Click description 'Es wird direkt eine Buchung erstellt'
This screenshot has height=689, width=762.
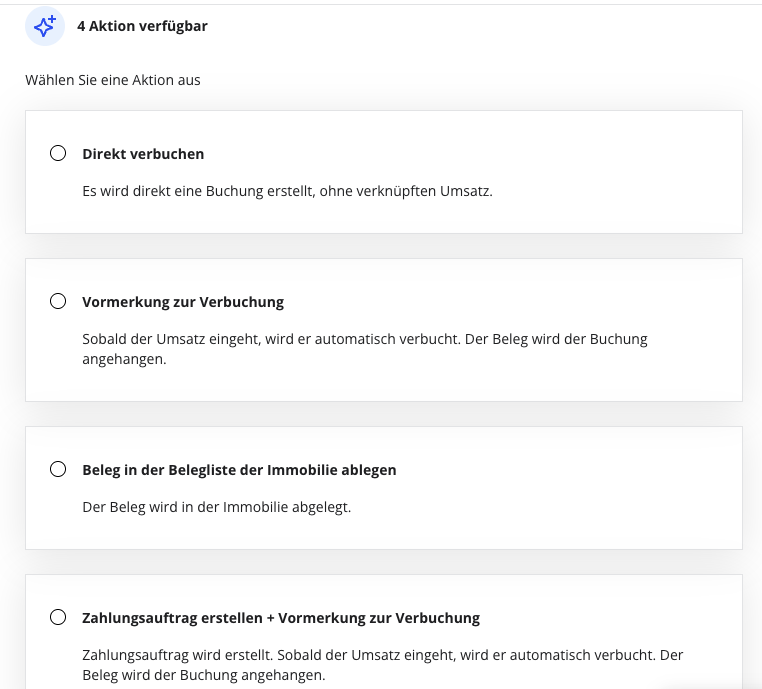click(287, 191)
